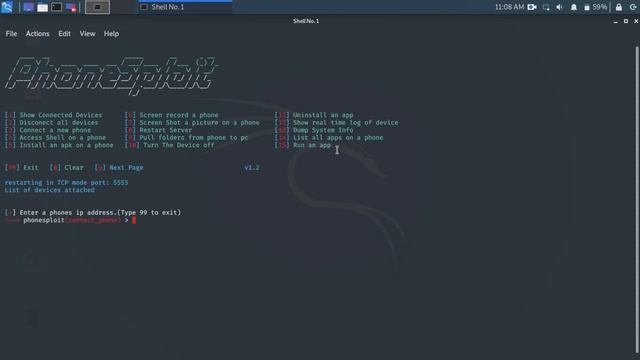Viewport: 640px width, 360px height.
Task: Open the network connection tray icon
Action: [546, 7]
